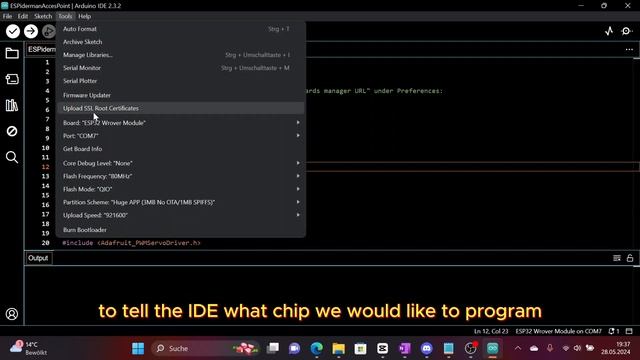Open CapCut from the taskbar

pos(382,348)
